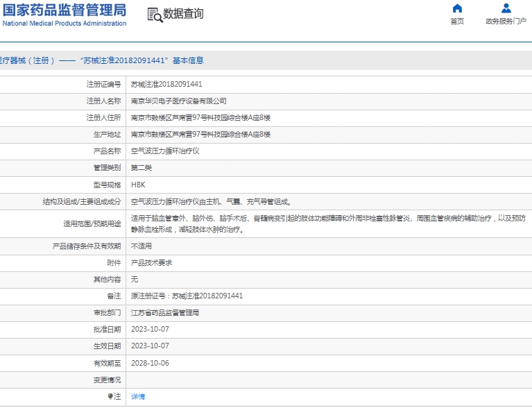
Task: Click the 结构及组成 composition description text
Action: point(211,202)
